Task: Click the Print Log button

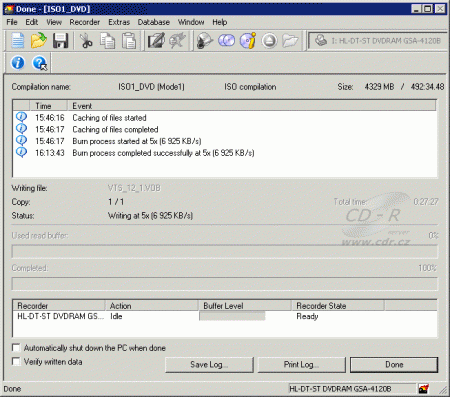Action: pyautogui.click(x=302, y=365)
